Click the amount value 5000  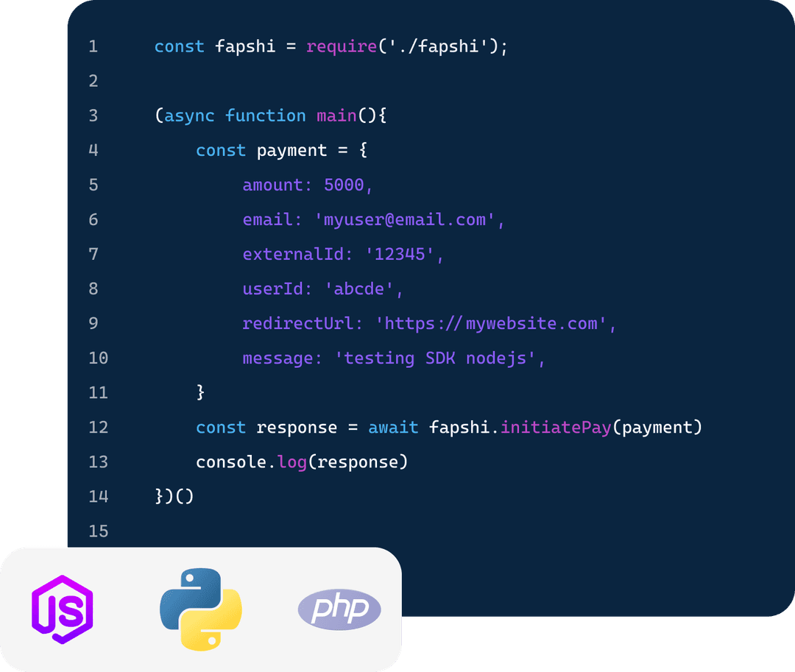pos(344,185)
